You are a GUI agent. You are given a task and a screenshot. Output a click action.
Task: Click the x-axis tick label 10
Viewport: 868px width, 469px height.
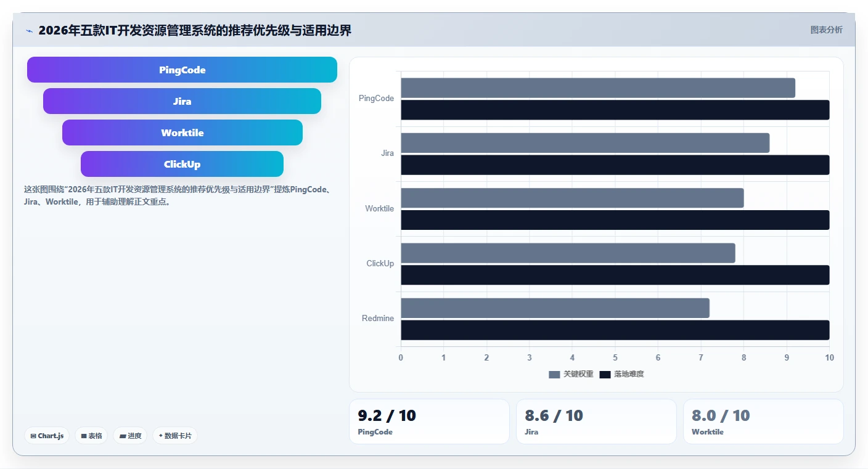(x=829, y=357)
